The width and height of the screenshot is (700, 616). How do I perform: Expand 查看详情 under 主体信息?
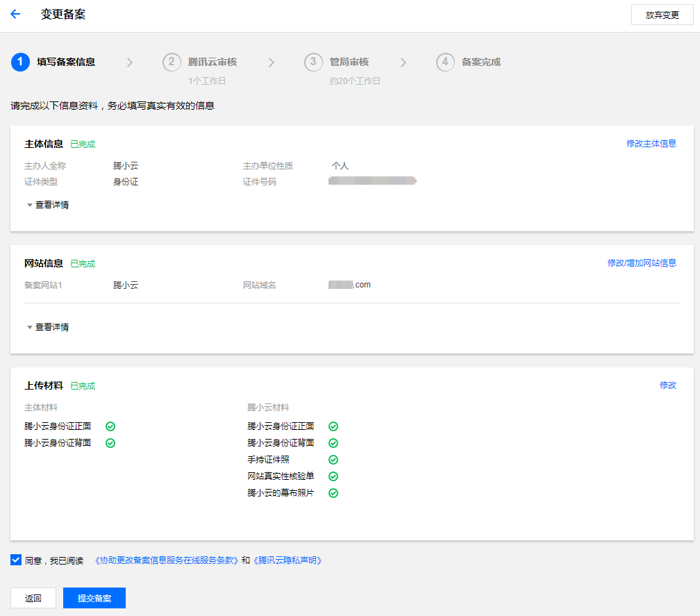pyautogui.click(x=48, y=205)
